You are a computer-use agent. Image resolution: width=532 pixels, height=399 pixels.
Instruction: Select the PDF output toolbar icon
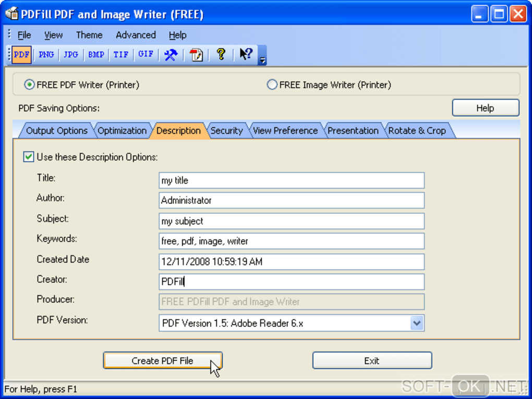[x=21, y=55]
